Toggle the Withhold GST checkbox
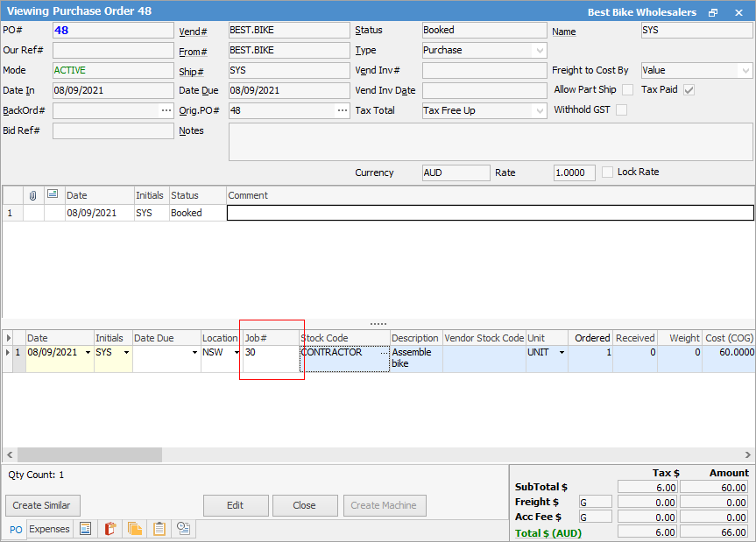Viewport: 756px width, 542px height. pyautogui.click(x=623, y=110)
